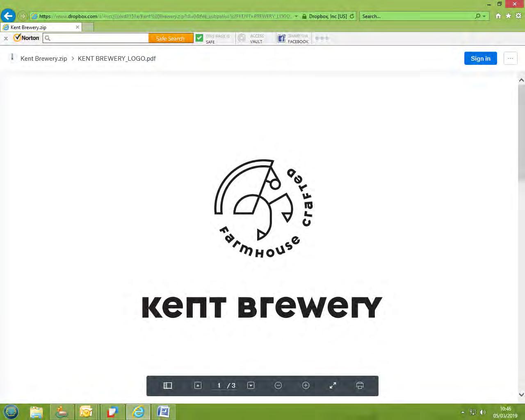Show hidden system tray icons
Image resolution: width=525 pixels, height=420 pixels.
point(463,412)
